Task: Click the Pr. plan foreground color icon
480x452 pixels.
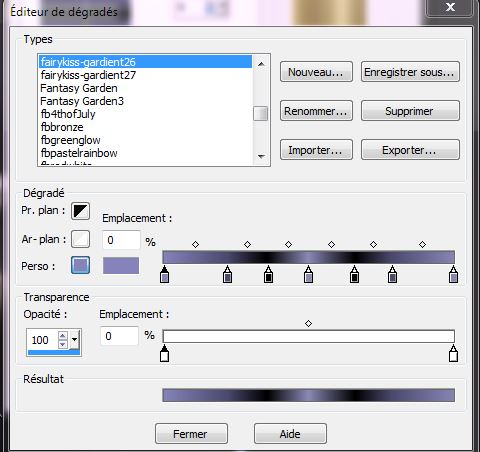Action: click(x=80, y=211)
